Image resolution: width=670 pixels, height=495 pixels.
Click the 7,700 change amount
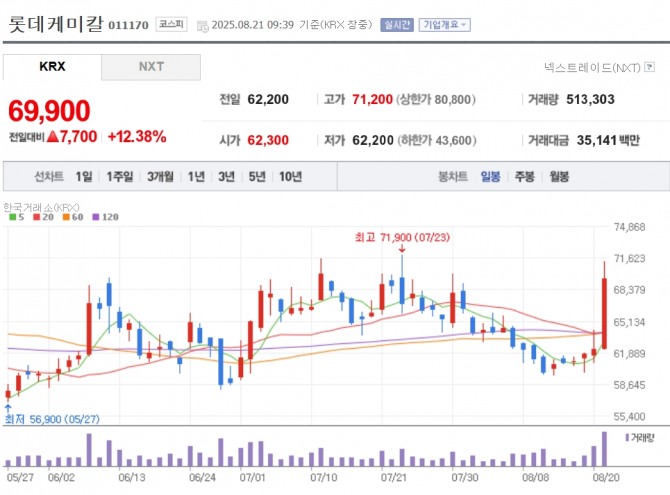pyautogui.click(x=78, y=137)
